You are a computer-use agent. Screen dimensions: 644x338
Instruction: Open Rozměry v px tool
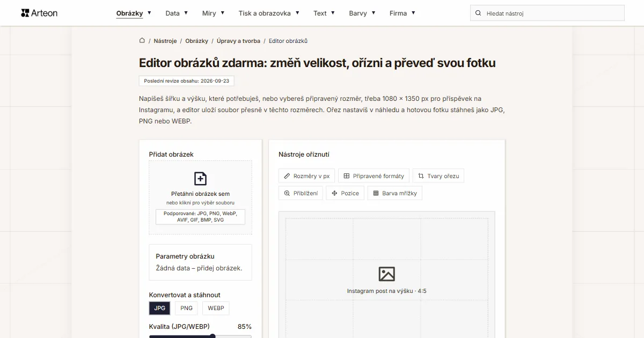(307, 176)
